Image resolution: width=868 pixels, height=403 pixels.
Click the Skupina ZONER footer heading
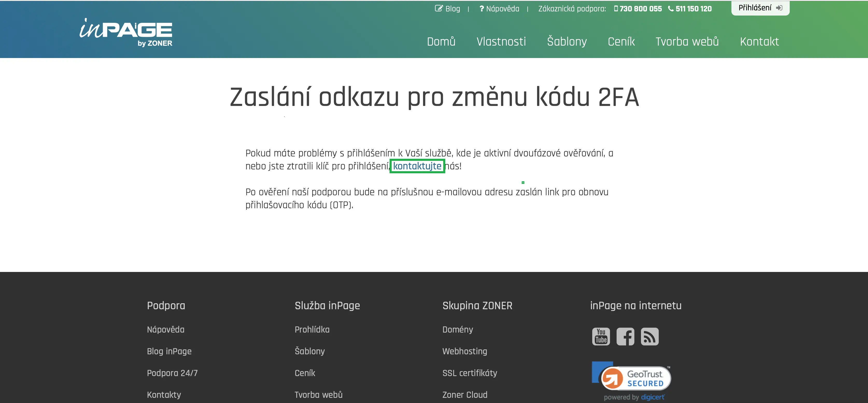tap(477, 305)
